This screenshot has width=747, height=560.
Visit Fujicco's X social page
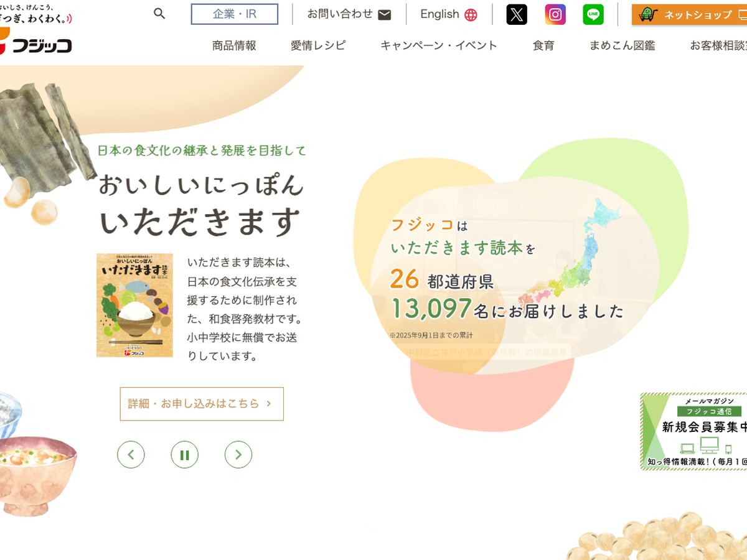point(517,14)
